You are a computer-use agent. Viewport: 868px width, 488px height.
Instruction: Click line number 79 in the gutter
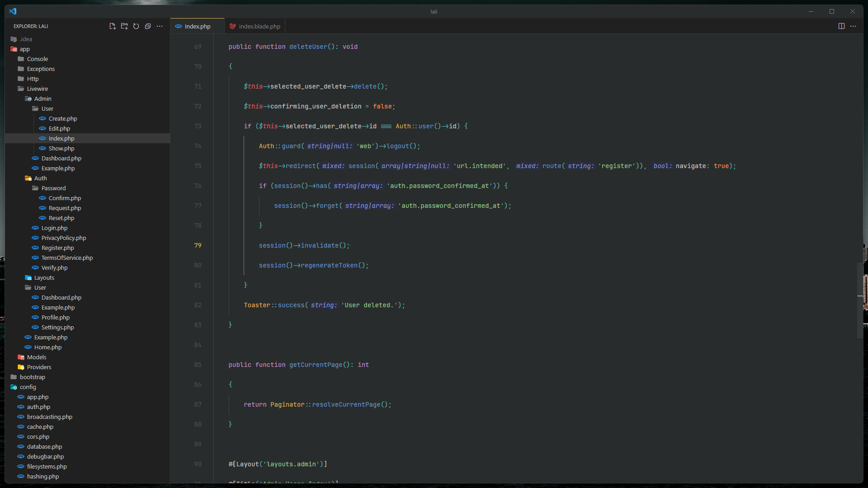tap(198, 245)
